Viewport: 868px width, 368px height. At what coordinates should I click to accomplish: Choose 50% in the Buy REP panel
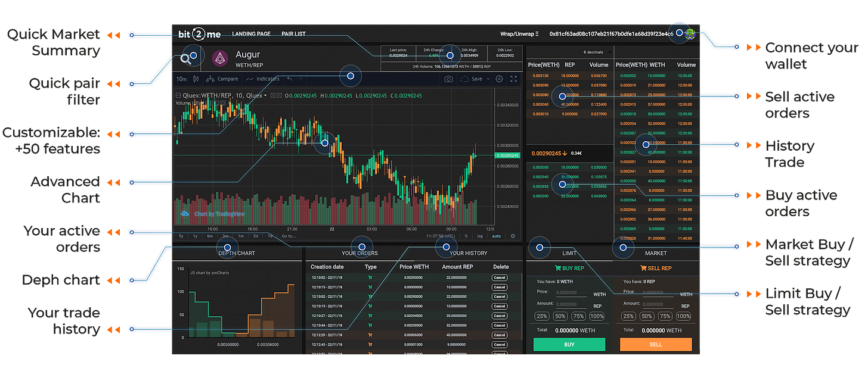[560, 316]
